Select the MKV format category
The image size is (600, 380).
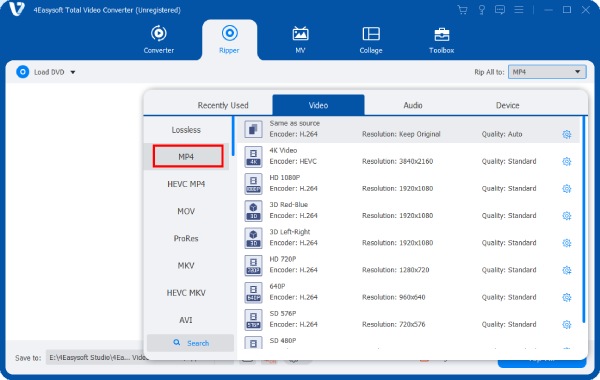(186, 266)
